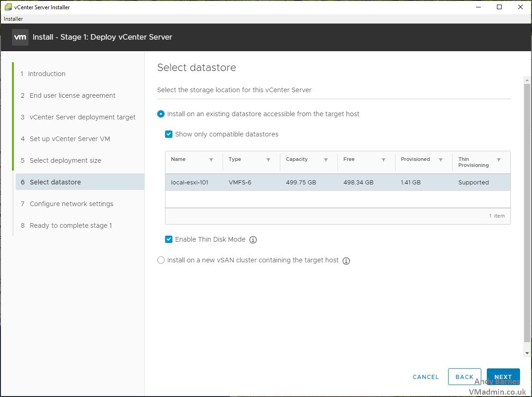Go to step 4 Set up vCenter Server VM
532x397 pixels.
(65, 139)
